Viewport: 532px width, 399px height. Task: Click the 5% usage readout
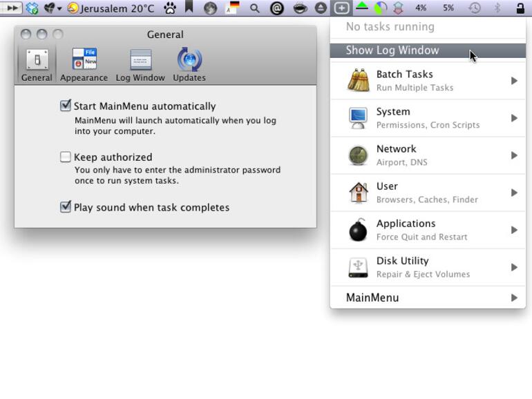pyautogui.click(x=448, y=8)
